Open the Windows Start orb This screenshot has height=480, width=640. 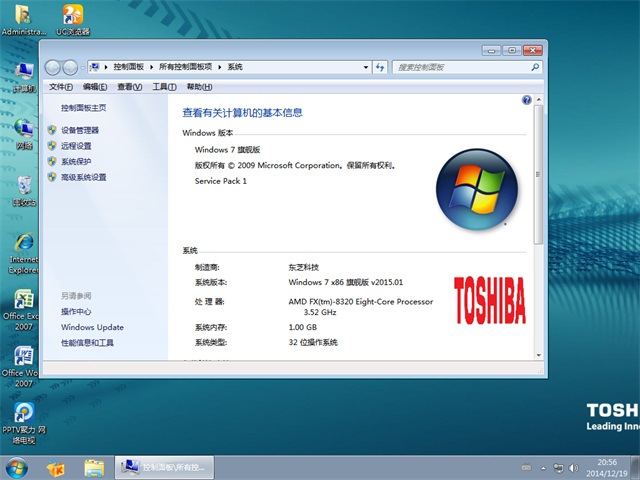point(17,467)
